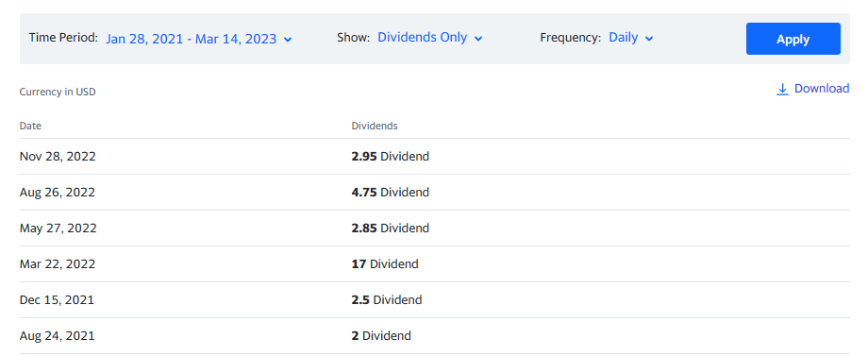This screenshot has height=356, width=868.
Task: Click the 17 Dividend entry
Action: (385, 264)
